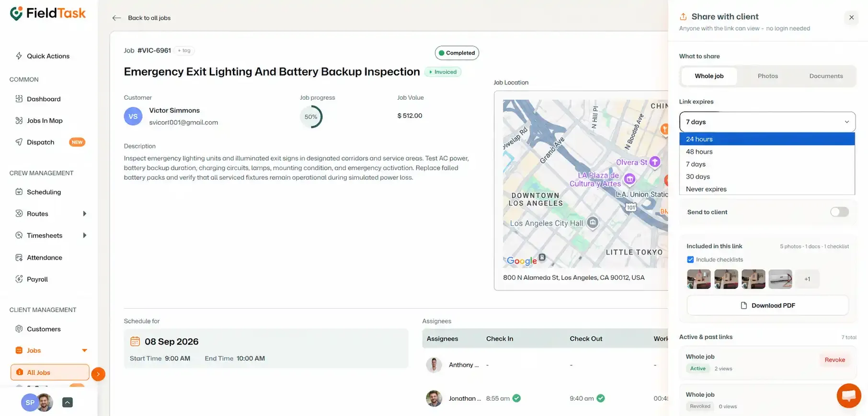This screenshot has width=868, height=416.
Task: Toggle the Send to client switch
Action: tap(839, 212)
